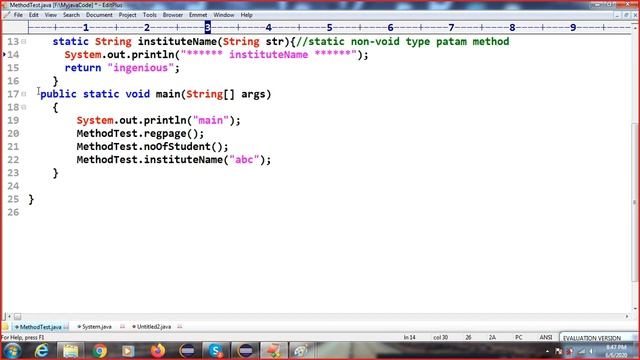Open the first Eclipse taskbar icon
The width and height of the screenshot is (640, 360).
[x=187, y=351]
